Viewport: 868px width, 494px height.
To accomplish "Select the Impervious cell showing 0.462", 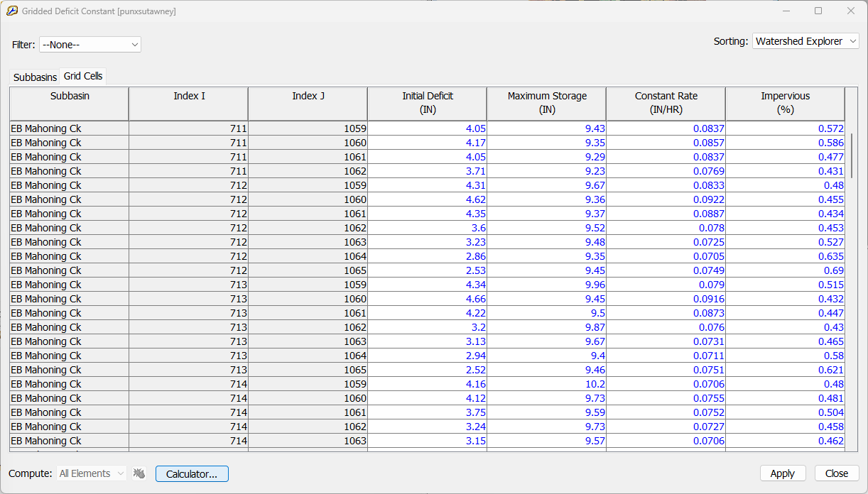I will pyautogui.click(x=786, y=441).
